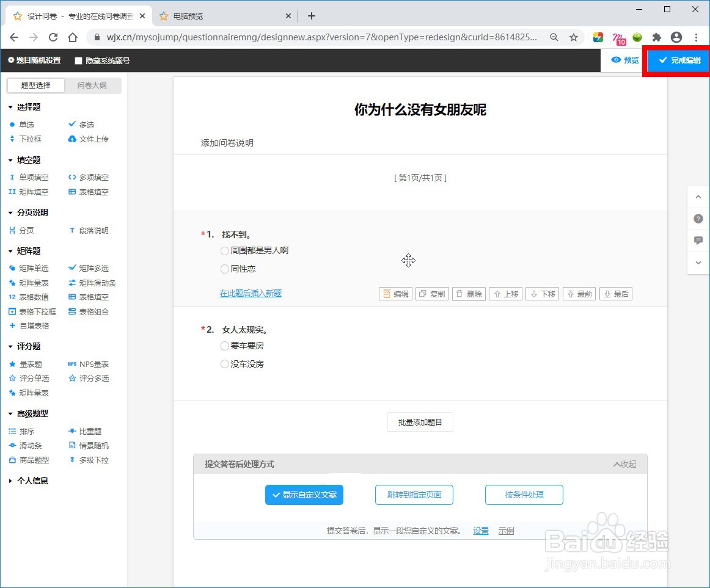Screen dimensions: 710x588
Task: Open 题目随机设置 in the top bar
Action: 33,60
